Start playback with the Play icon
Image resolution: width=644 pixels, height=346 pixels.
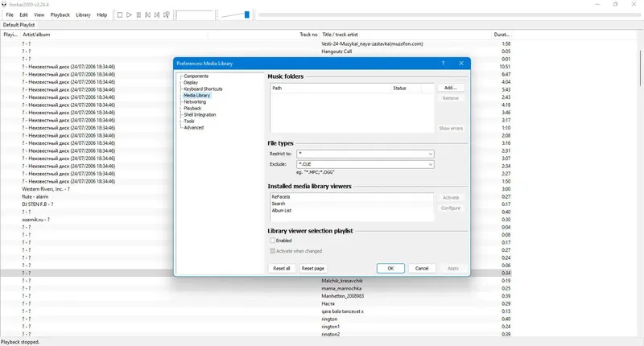tap(129, 14)
